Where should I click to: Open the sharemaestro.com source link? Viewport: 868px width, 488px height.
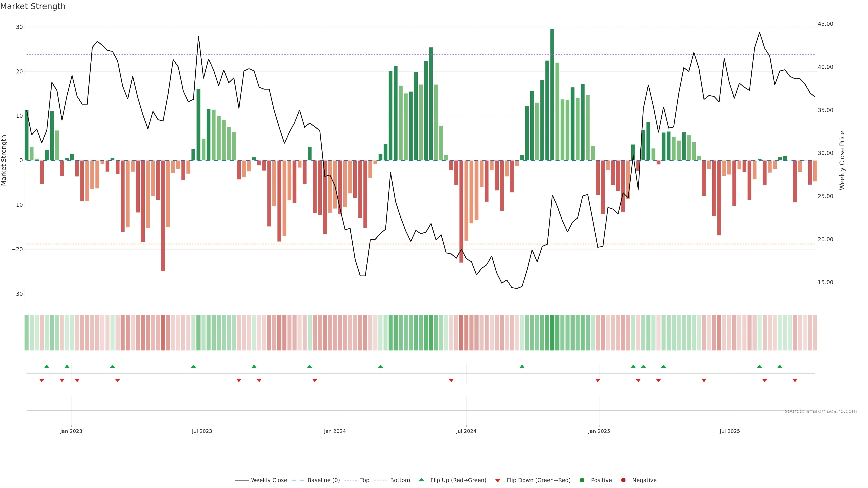821,411
